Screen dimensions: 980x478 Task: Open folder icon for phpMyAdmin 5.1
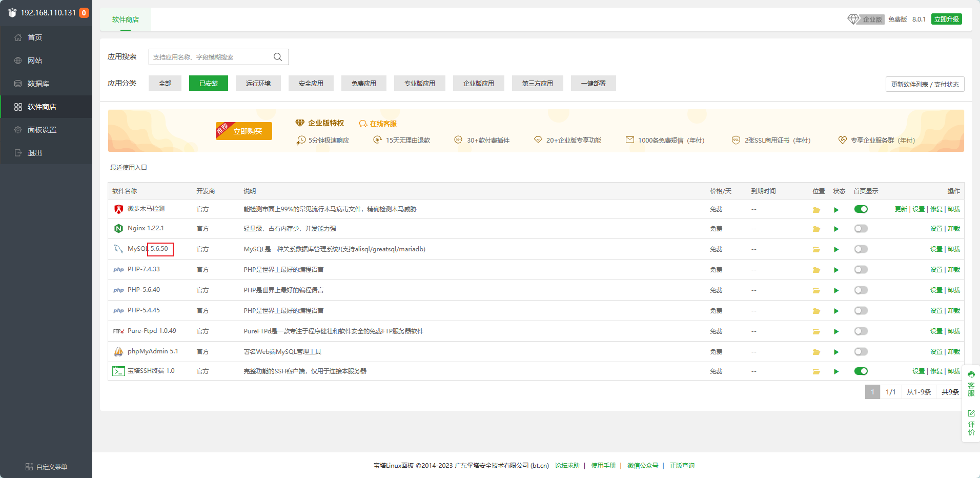[x=816, y=352]
